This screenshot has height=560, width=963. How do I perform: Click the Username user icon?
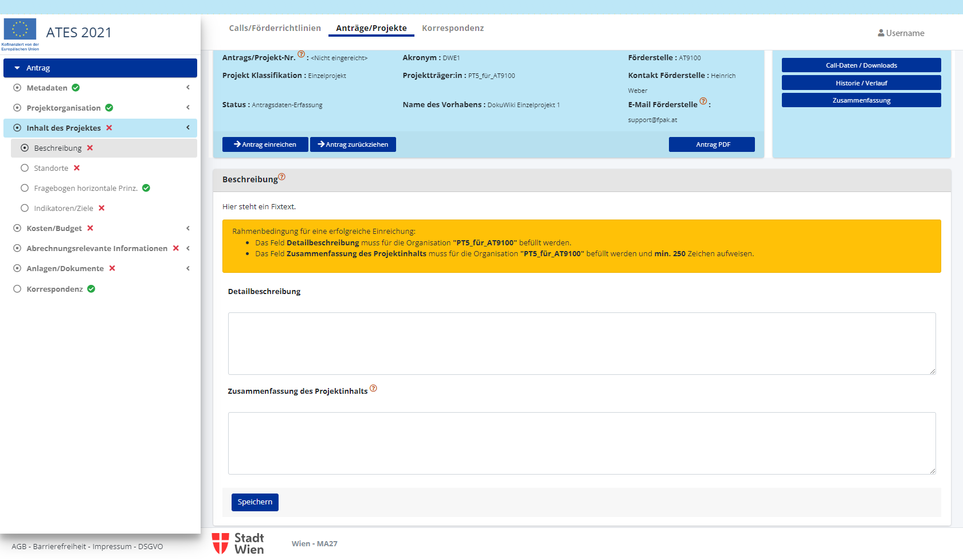point(881,33)
